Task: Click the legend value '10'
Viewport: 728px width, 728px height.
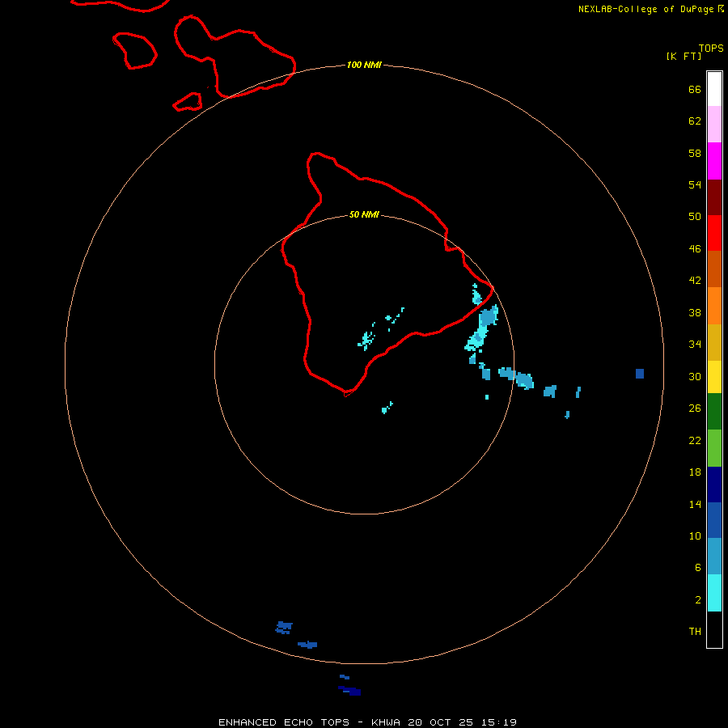Action: [x=695, y=536]
